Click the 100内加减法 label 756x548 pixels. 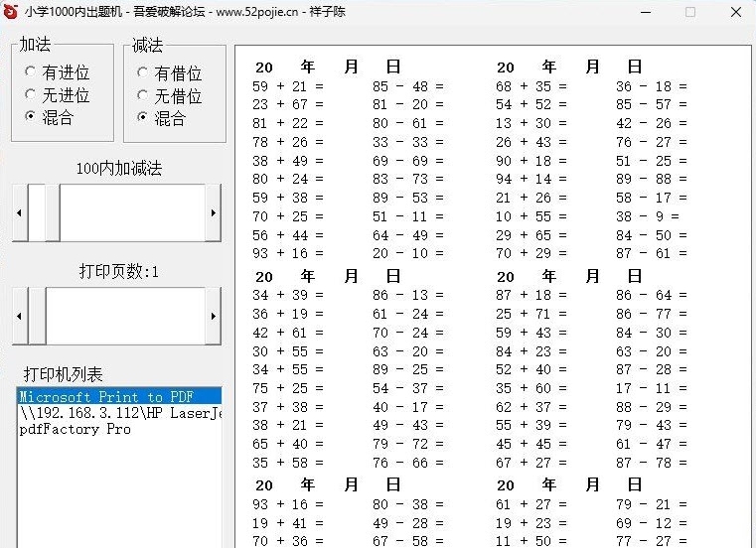[119, 168]
